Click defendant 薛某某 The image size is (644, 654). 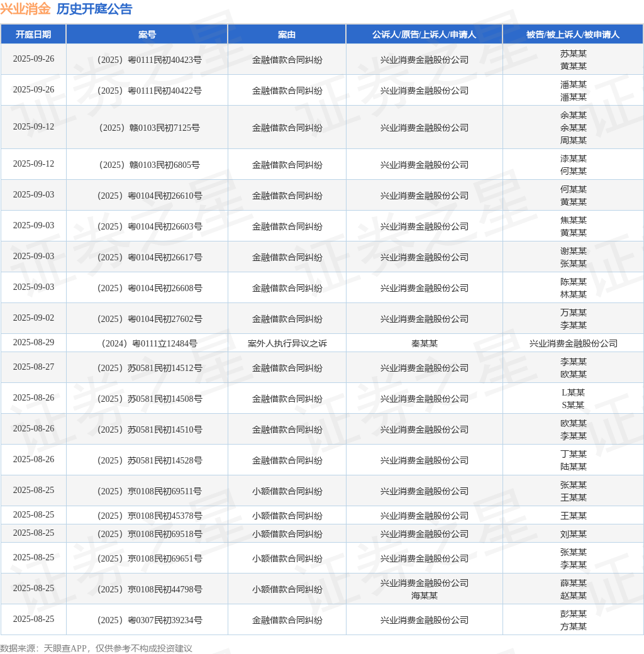[573, 583]
